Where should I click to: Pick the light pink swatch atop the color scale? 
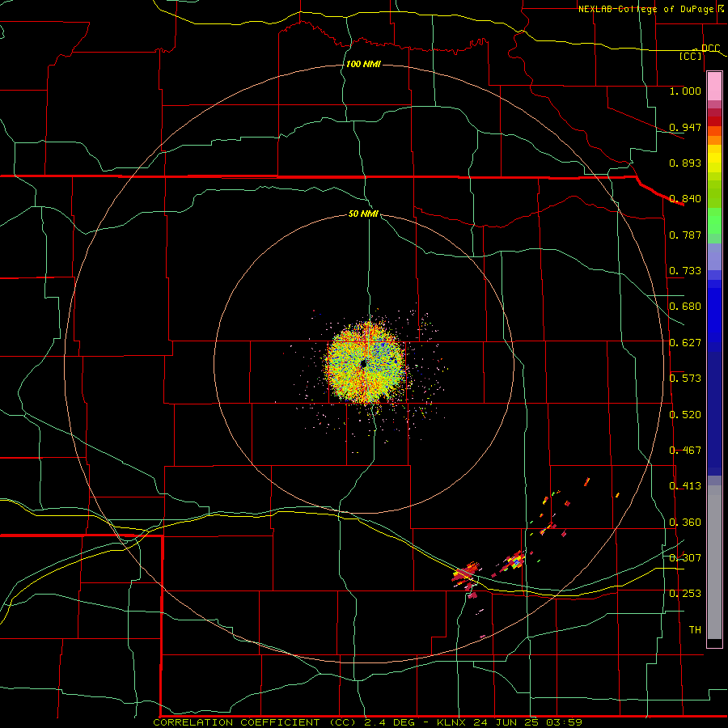(714, 87)
